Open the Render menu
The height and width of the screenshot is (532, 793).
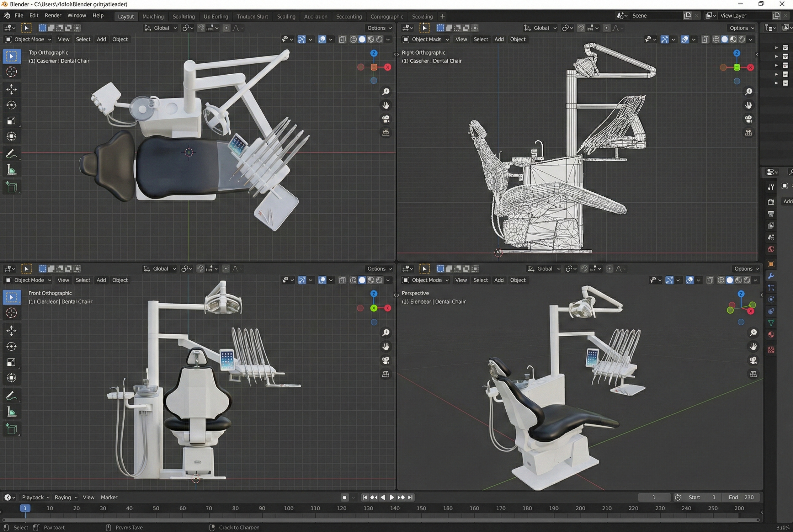53,16
